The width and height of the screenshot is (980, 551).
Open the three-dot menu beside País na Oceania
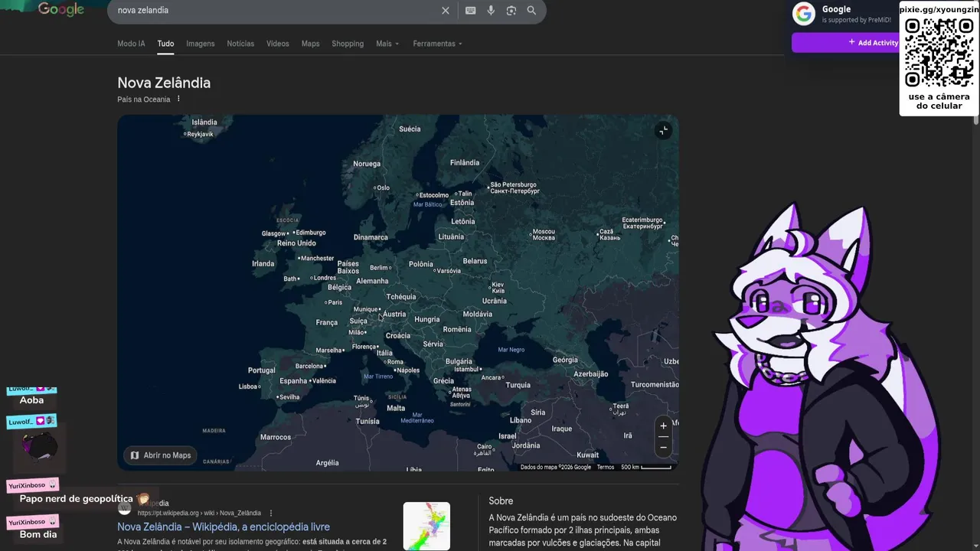[178, 99]
